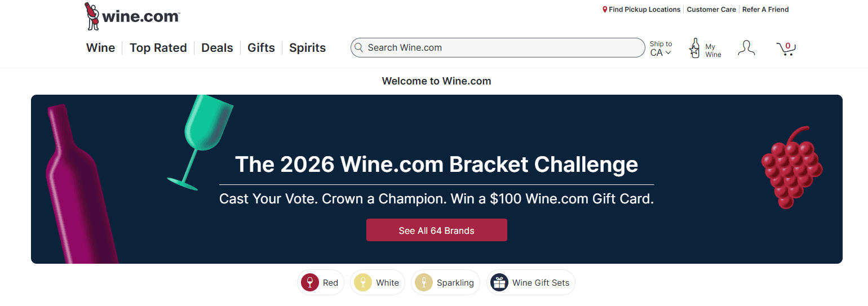The image size is (868, 306).
Task: Open the Spirits menu
Action: [307, 48]
